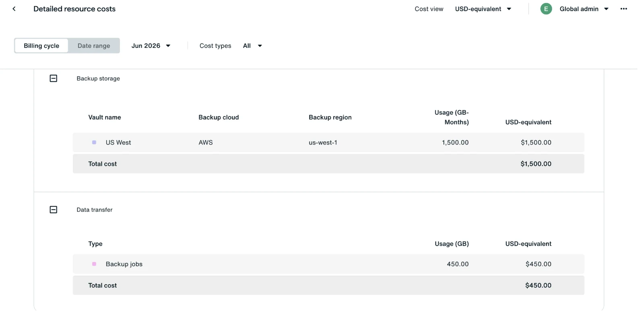644x323 pixels.
Task: Collapse the Backup storage section
Action: coord(54,79)
